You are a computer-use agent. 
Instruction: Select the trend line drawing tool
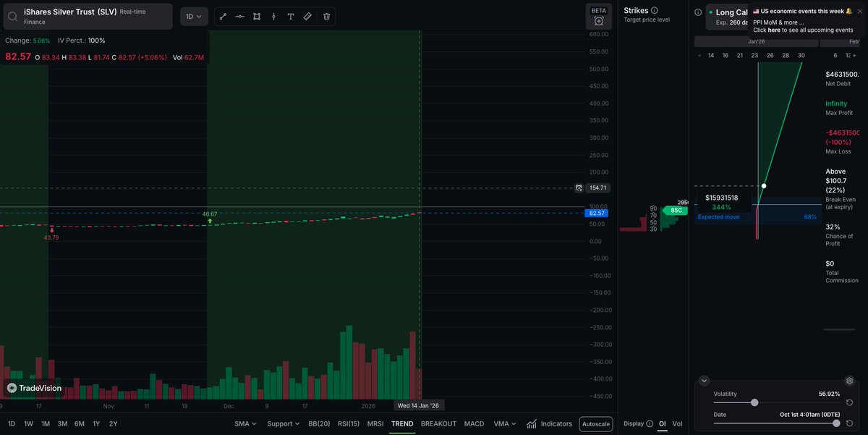click(x=223, y=16)
